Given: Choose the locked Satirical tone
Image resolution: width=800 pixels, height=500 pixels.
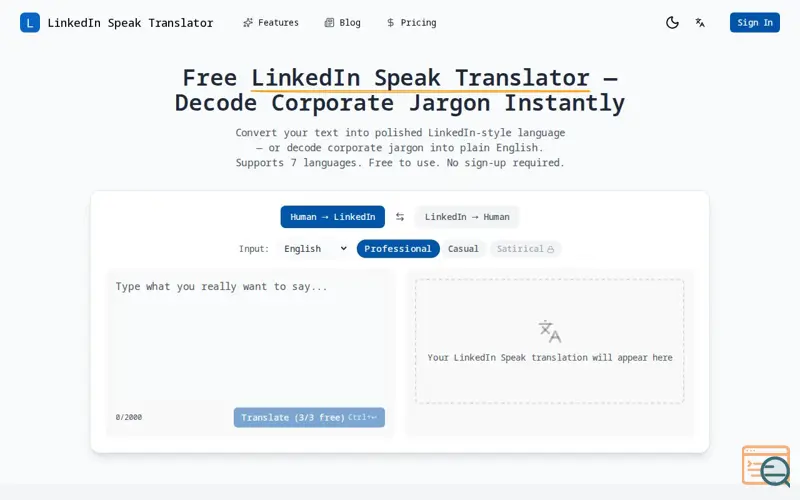Looking at the screenshot, I should coord(525,248).
